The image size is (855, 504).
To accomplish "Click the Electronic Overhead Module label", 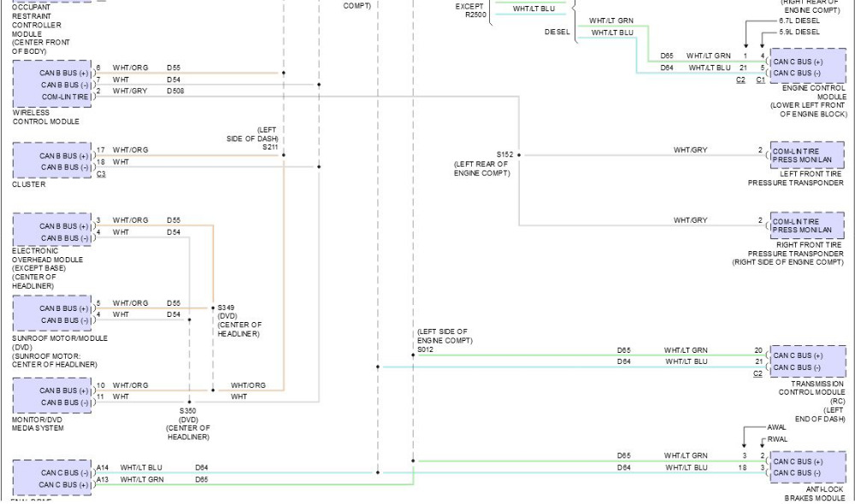I will 47,268.
